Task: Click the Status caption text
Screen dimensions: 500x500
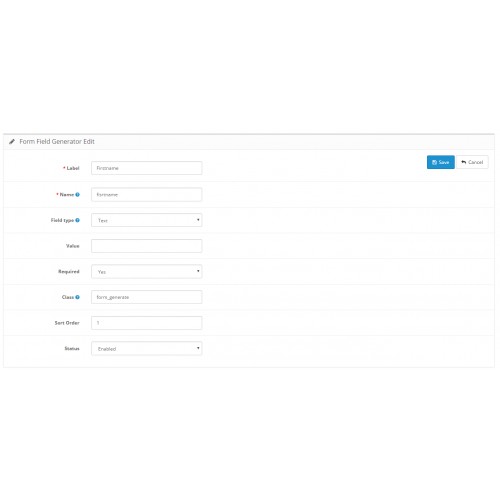Action: tap(72, 349)
